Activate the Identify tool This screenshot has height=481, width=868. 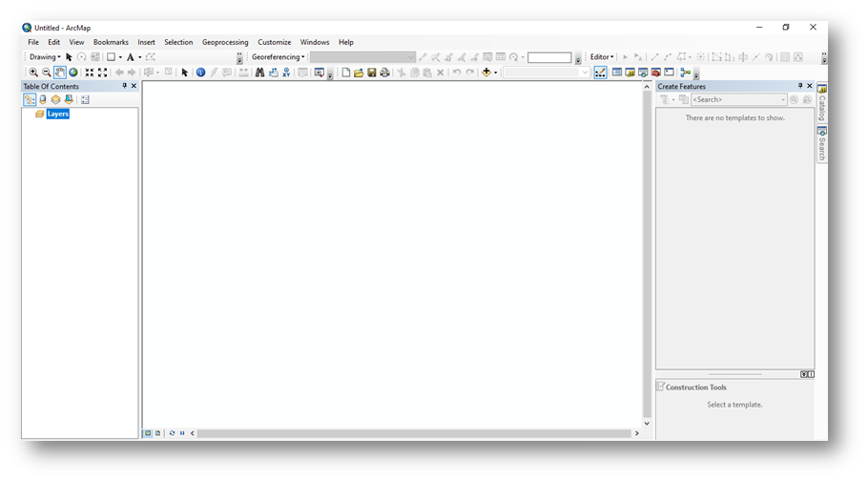point(200,73)
